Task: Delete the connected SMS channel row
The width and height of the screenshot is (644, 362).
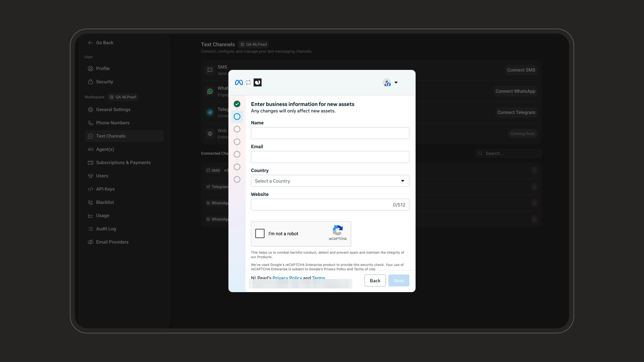Action: [x=534, y=170]
